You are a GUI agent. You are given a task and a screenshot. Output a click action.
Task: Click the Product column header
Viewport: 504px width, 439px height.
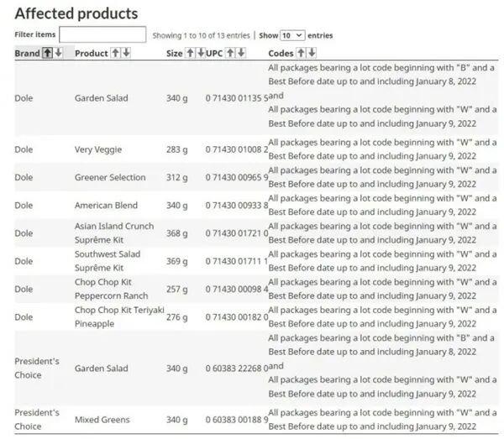tap(91, 53)
